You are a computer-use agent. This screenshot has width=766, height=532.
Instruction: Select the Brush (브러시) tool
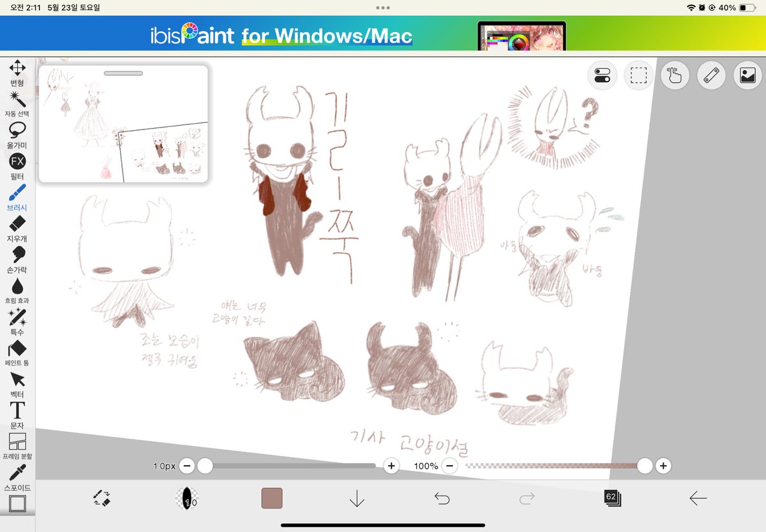click(17, 197)
